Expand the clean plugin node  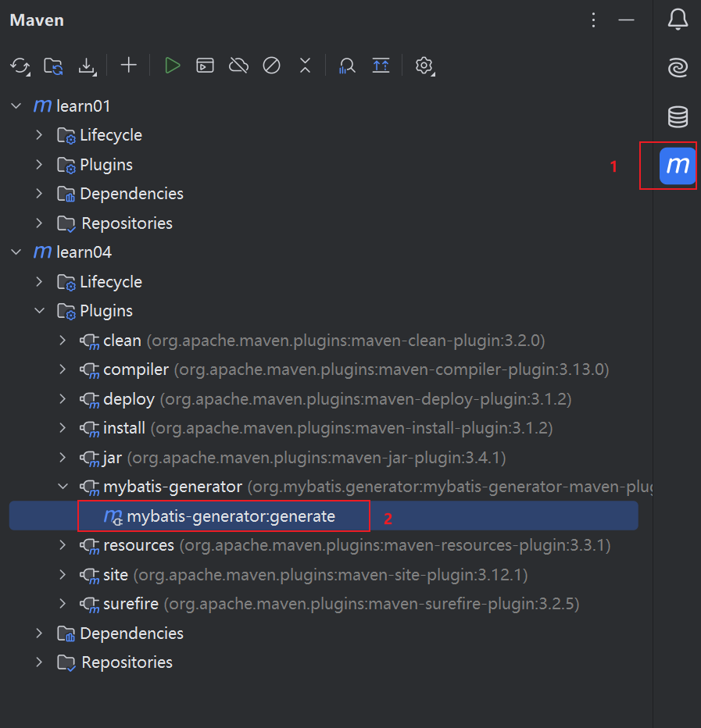63,341
